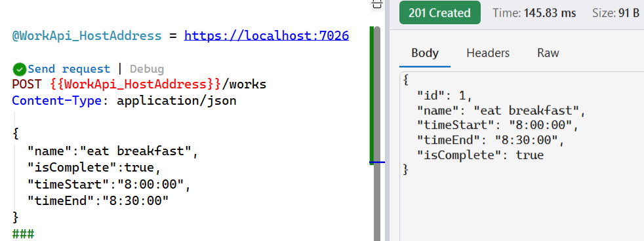Switch to the Raw response tab
Screen dimensions: 644x241
coord(548,53)
